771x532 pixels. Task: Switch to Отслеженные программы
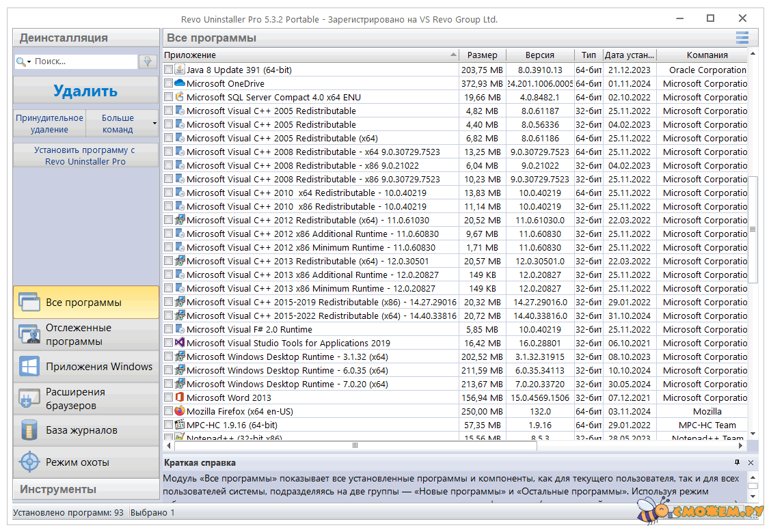pyautogui.click(x=86, y=335)
